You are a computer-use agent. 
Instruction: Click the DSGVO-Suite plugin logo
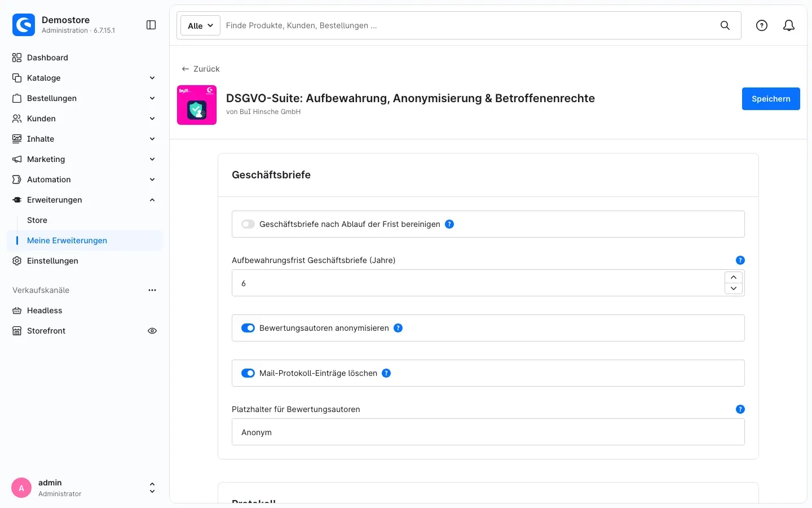pyautogui.click(x=197, y=105)
